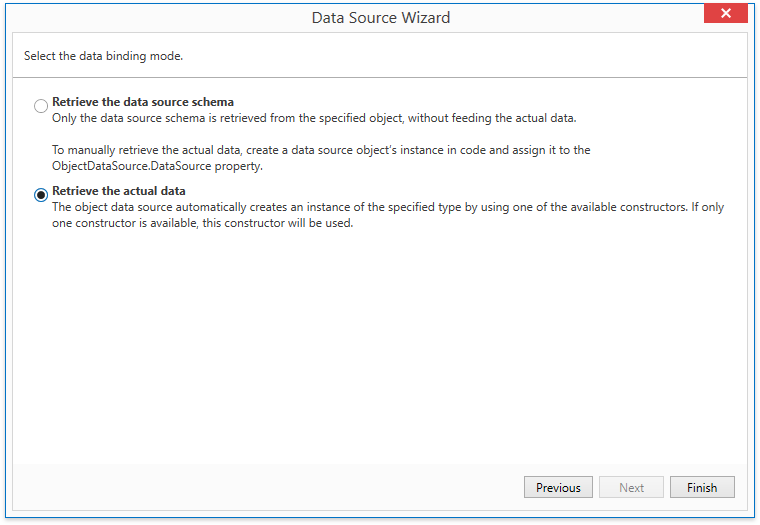Select the Retrieve the data source schema radio button

(41, 106)
